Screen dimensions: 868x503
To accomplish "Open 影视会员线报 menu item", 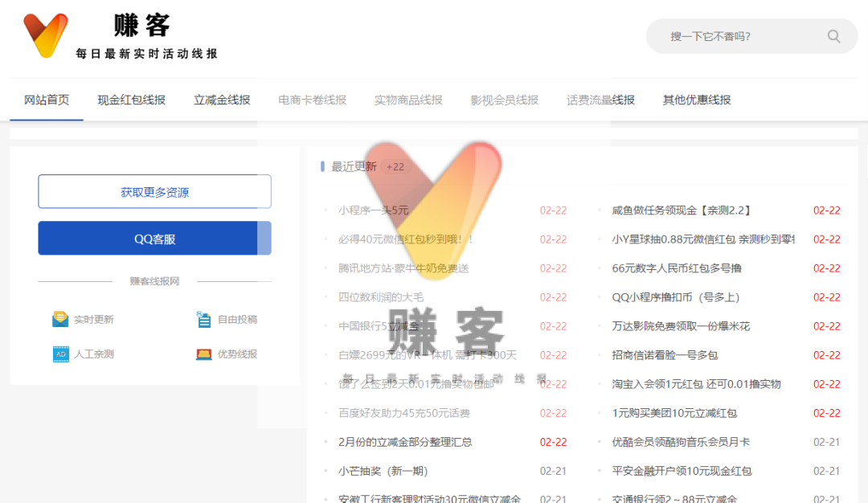I will (x=504, y=100).
